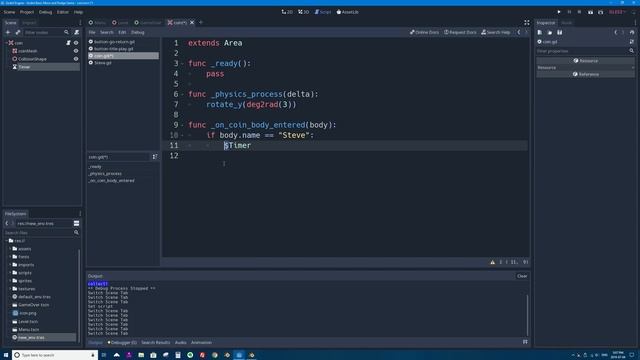Open Debugger bottom panel

click(122, 342)
